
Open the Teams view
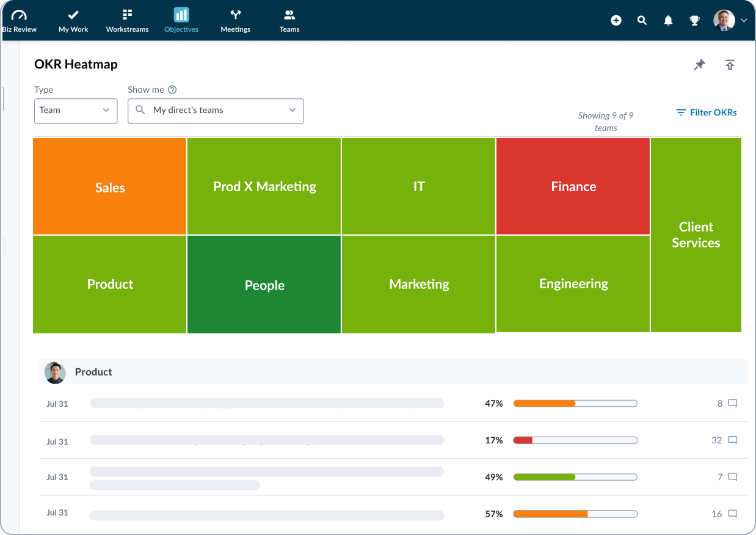point(289,20)
